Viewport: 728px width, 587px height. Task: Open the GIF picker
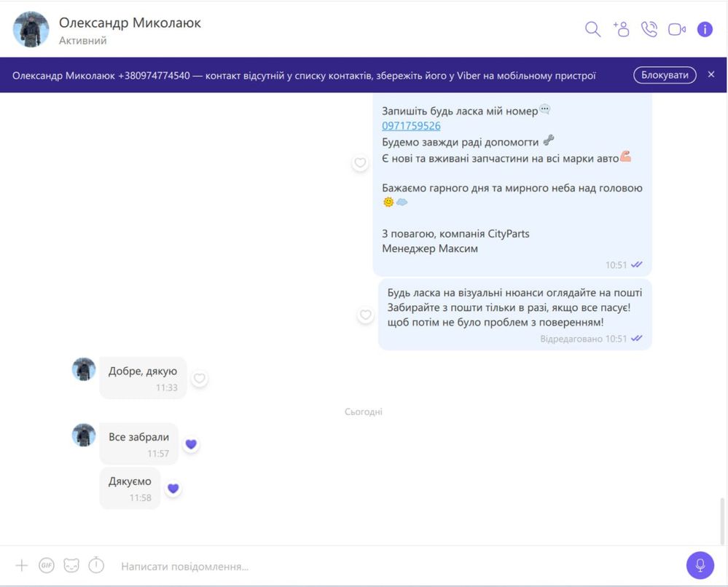pyautogui.click(x=47, y=565)
